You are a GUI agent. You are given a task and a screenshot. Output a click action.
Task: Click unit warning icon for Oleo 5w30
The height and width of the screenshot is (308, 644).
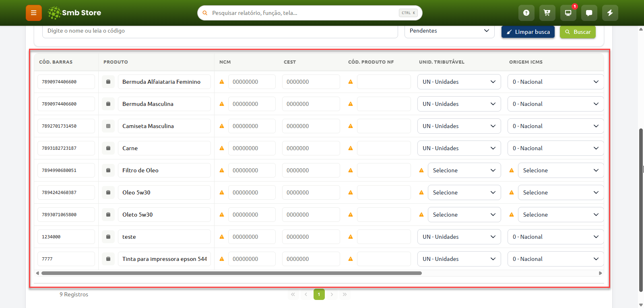coord(421,192)
